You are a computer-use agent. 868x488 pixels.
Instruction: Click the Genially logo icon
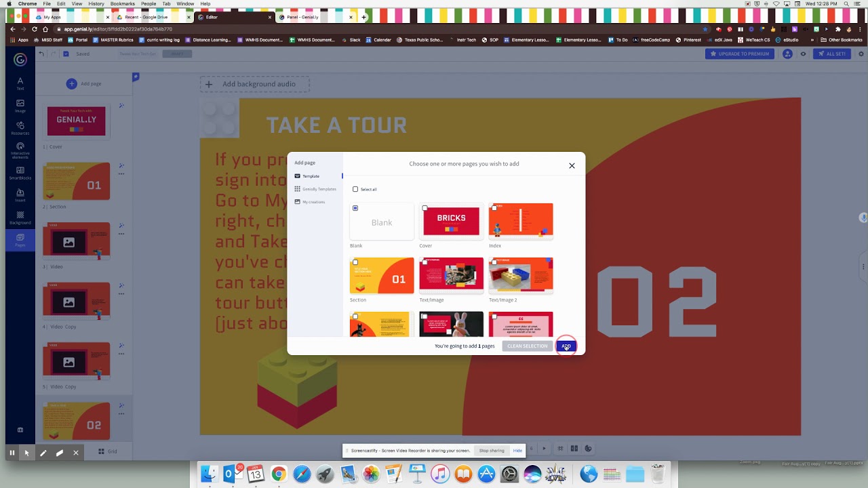click(20, 60)
